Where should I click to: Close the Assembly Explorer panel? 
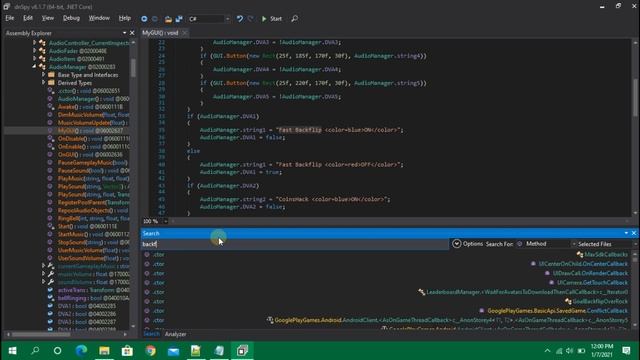[x=132, y=33]
